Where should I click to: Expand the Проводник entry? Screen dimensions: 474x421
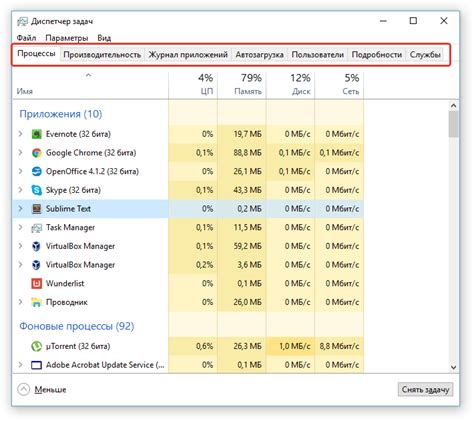pyautogui.click(x=20, y=302)
